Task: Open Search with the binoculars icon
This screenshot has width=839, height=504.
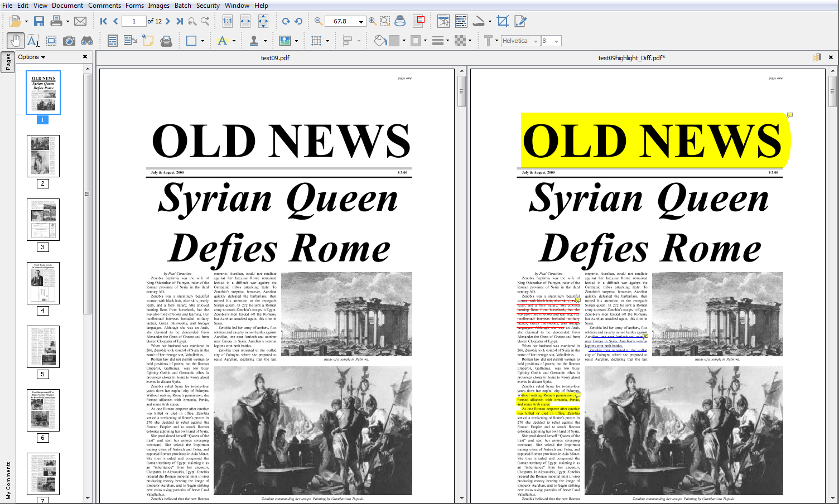Action: pyautogui.click(x=87, y=41)
